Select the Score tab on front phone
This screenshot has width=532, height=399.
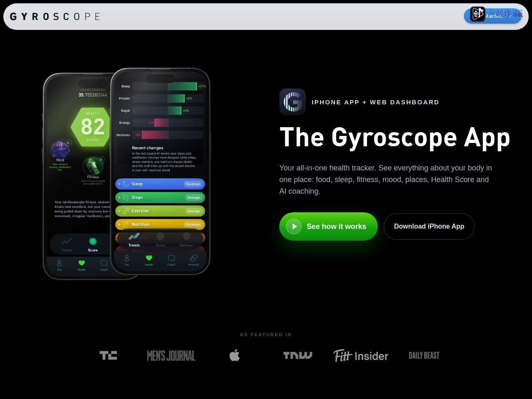[160, 239]
